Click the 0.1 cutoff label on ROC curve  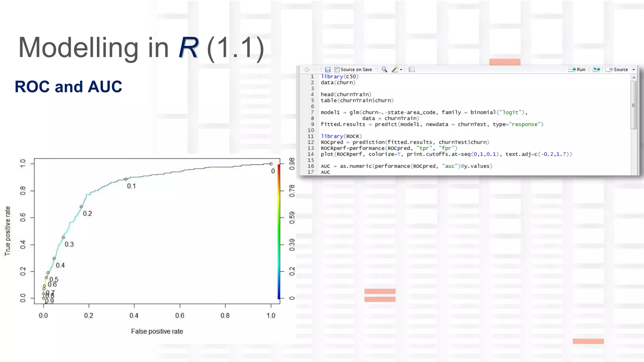click(x=131, y=186)
